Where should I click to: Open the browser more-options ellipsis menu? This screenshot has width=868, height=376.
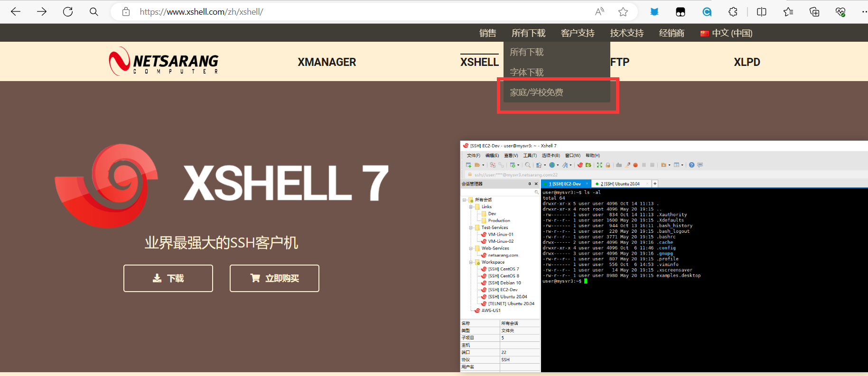(x=864, y=12)
